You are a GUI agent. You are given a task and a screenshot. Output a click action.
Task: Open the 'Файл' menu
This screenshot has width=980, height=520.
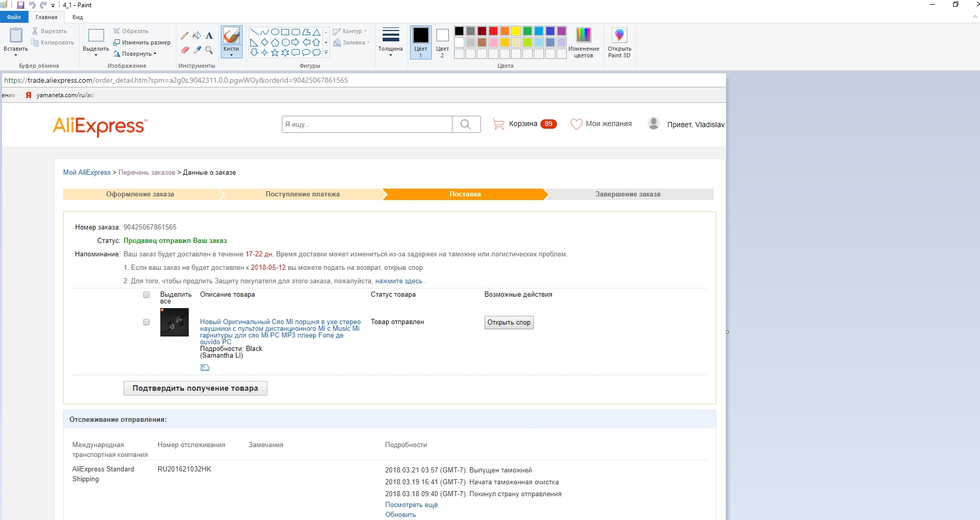coord(14,17)
